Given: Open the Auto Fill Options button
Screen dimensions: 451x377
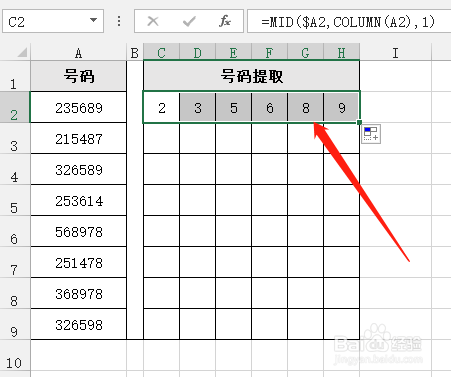Looking at the screenshot, I should point(371,134).
